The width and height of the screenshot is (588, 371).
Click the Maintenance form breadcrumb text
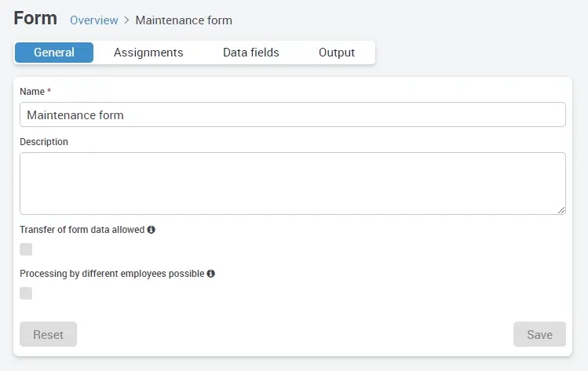184,20
